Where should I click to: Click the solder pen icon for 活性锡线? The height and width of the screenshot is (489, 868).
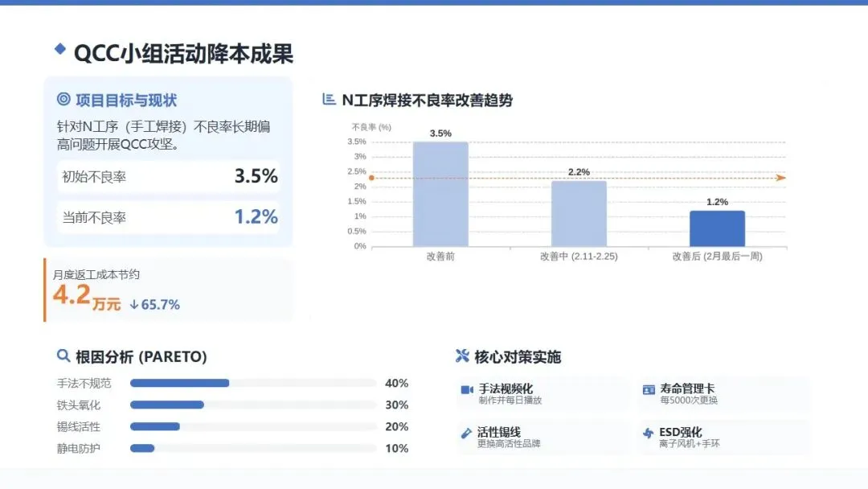click(466, 434)
